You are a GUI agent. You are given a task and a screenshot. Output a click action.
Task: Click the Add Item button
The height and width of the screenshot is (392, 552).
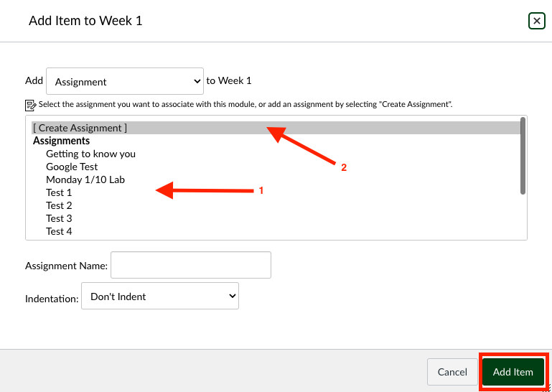(x=513, y=372)
